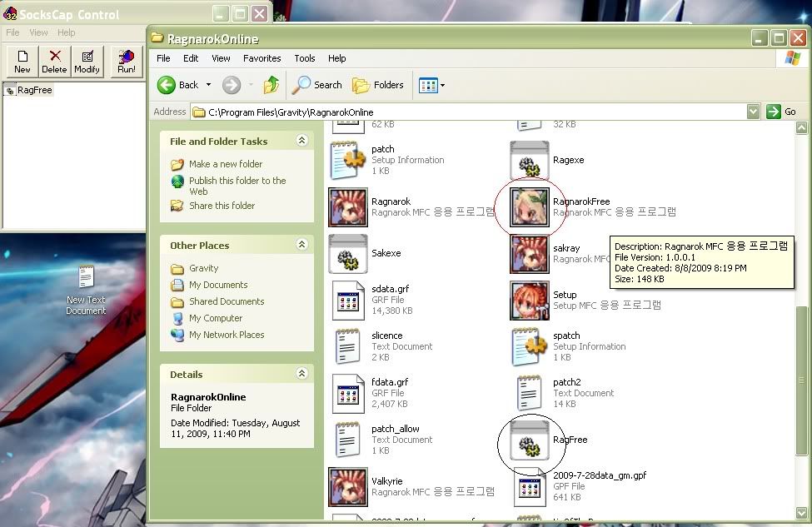Collapse the File and Folder Tasks panel

click(x=301, y=142)
